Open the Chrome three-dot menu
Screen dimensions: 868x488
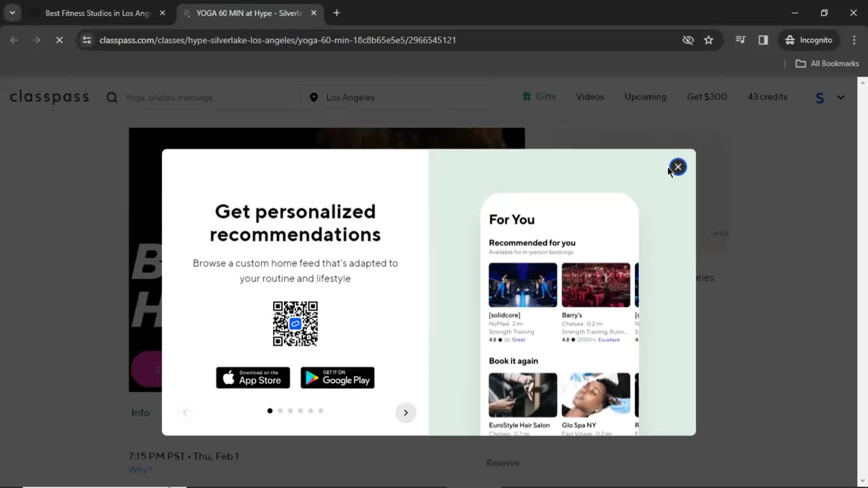854,40
